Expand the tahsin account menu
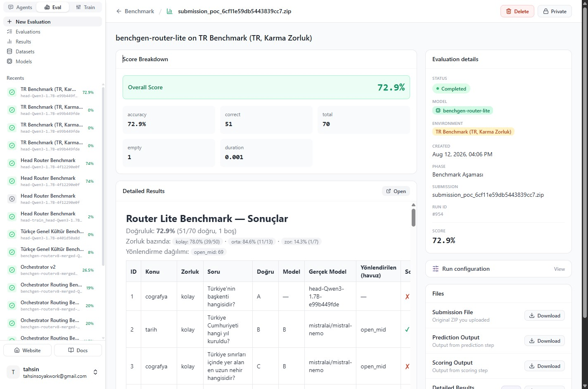 (x=95, y=372)
